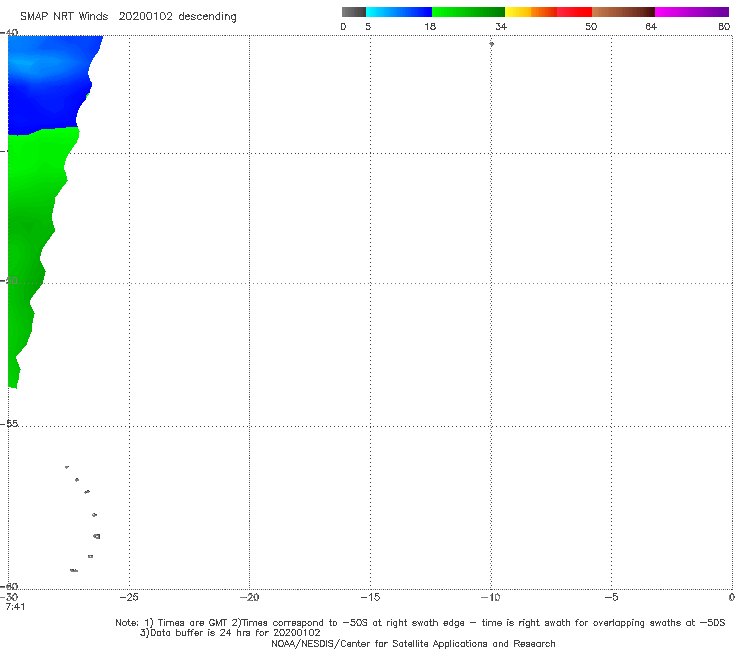Select the gray segment of the colorbar
The image size is (740, 650).
point(353,12)
